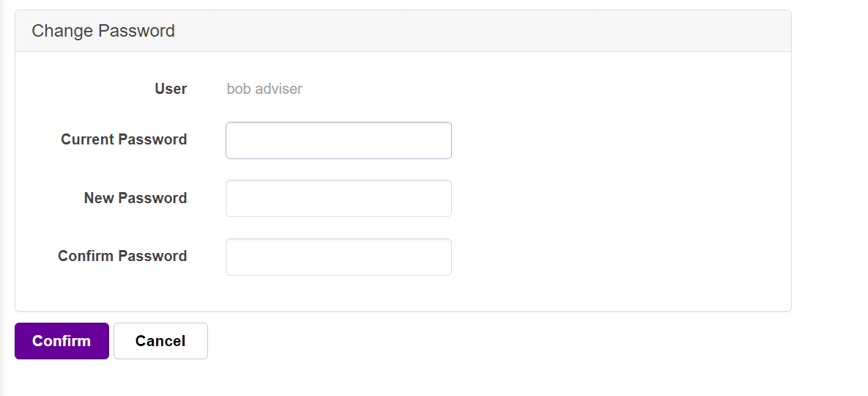The height and width of the screenshot is (396, 868).
Task: Click the 'User' field label
Action: (171, 89)
